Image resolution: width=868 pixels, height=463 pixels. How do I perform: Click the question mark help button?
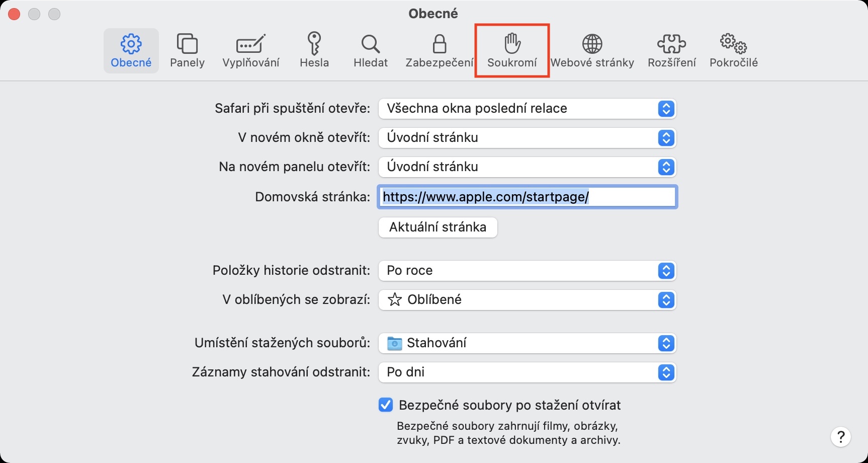(840, 437)
